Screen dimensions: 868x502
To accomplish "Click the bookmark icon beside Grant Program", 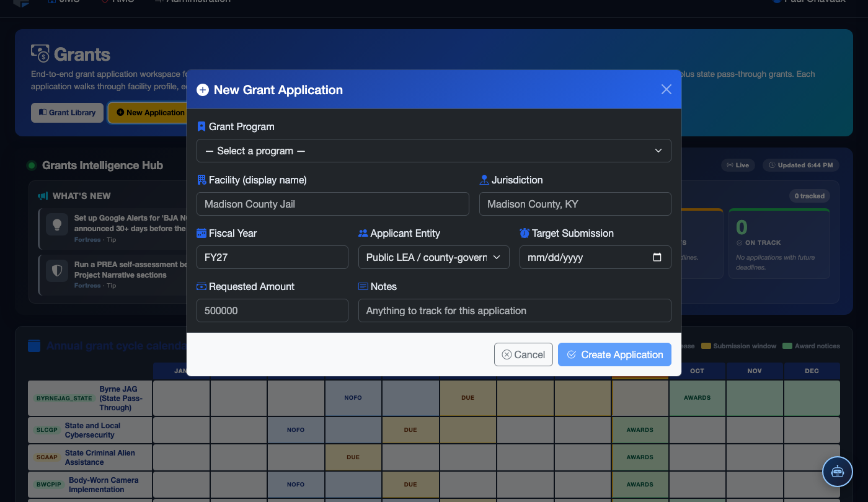I will (201, 126).
